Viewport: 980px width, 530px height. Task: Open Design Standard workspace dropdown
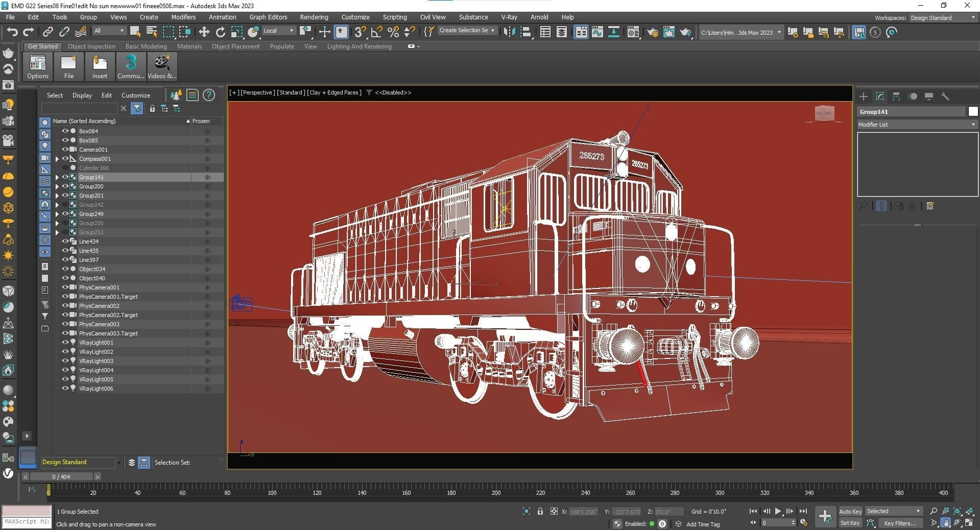(943, 18)
